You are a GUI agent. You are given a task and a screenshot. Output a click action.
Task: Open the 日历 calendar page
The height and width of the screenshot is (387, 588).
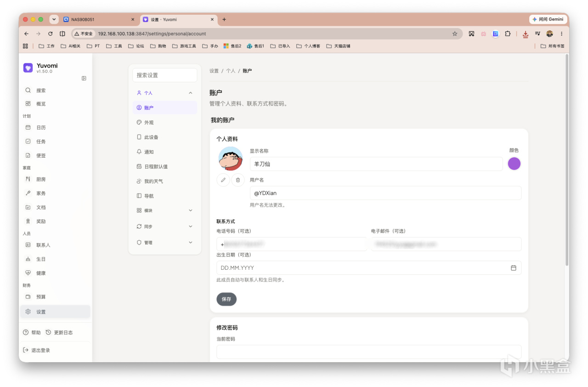[x=55, y=127]
